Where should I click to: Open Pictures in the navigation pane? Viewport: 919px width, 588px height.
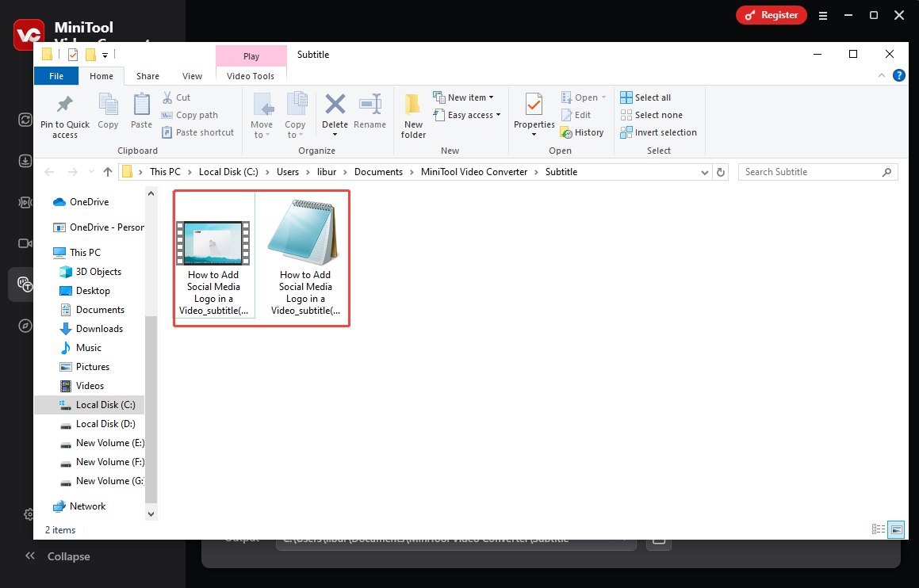85,367
